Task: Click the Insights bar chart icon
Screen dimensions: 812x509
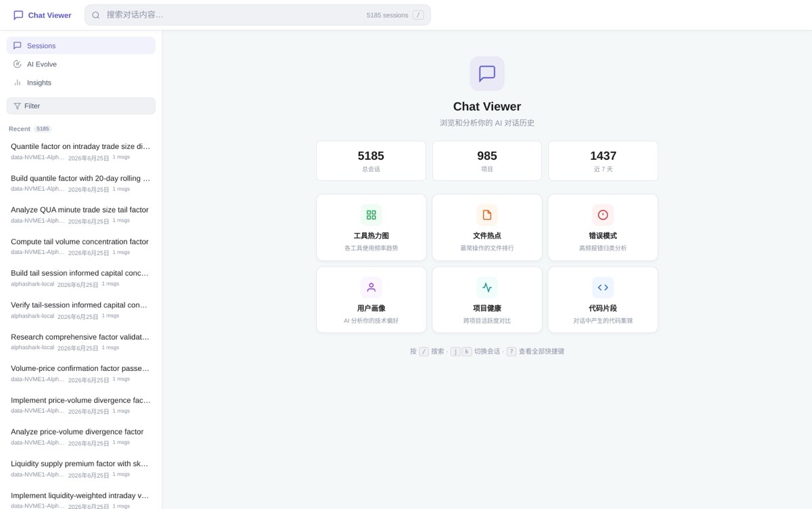Action: coord(18,82)
